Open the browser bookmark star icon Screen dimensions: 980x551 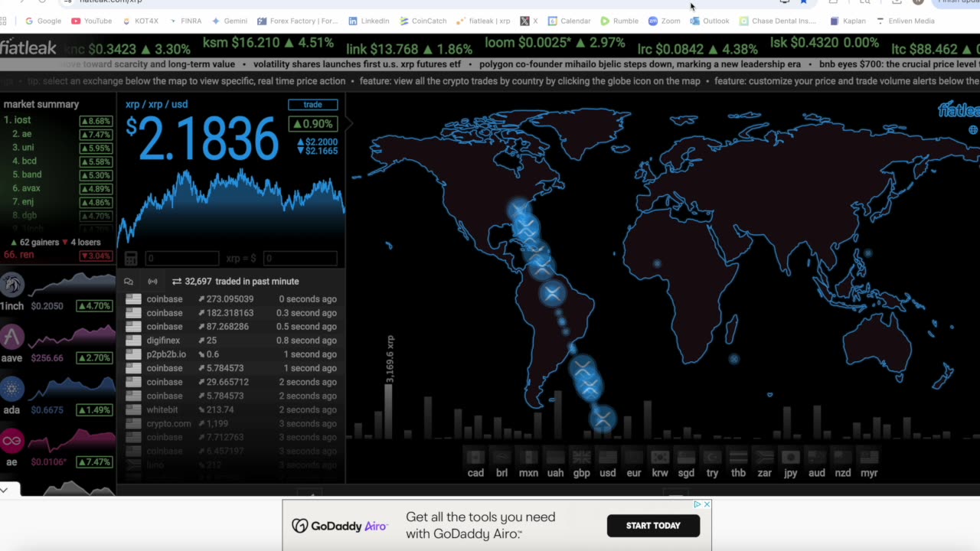[x=804, y=2]
